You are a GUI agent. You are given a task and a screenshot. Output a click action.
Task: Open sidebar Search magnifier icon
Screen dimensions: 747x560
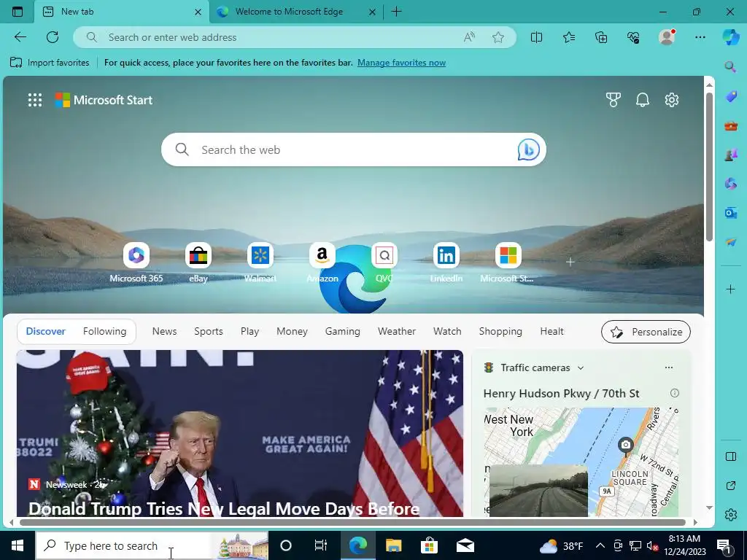(730, 66)
